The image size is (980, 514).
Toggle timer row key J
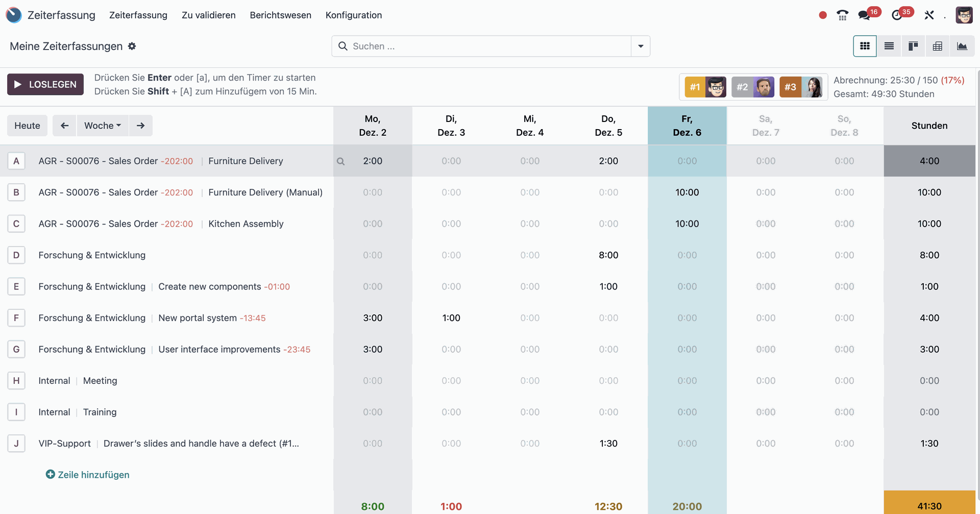[16, 444]
